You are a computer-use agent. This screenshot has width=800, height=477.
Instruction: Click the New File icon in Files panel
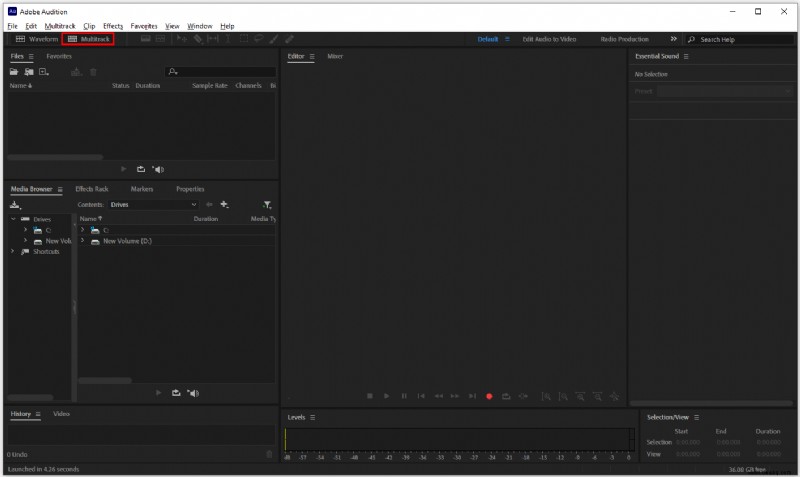(x=44, y=72)
